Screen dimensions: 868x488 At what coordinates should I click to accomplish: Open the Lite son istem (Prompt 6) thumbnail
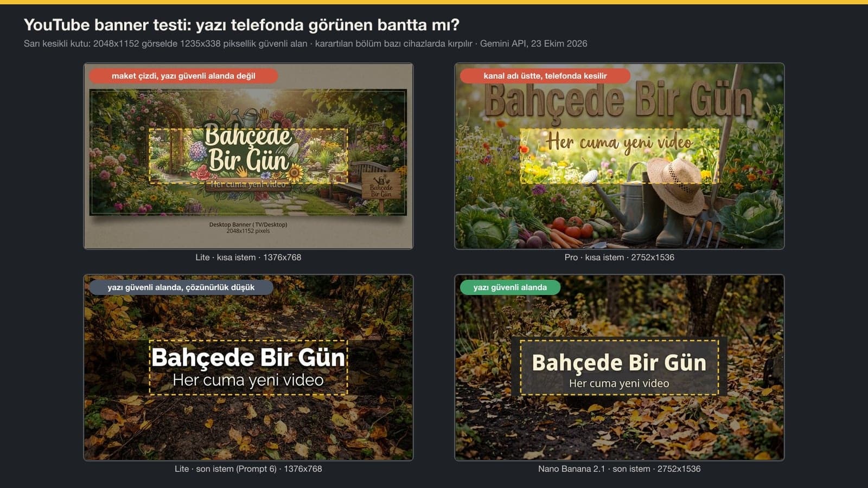(x=248, y=368)
